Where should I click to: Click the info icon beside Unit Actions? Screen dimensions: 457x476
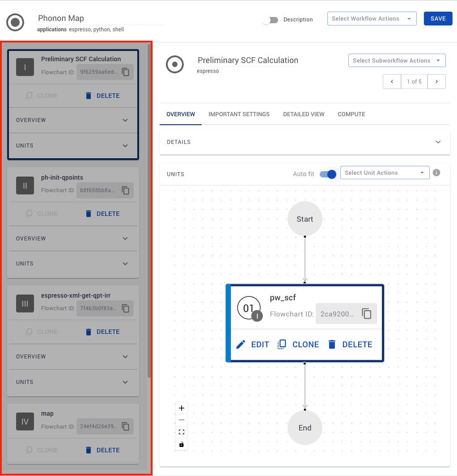(x=436, y=173)
